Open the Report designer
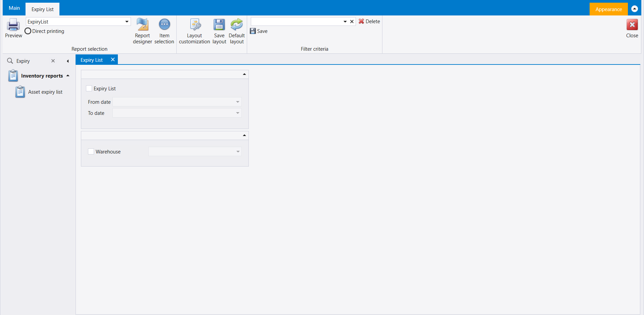Viewport: 644px width, 315px height. pos(142,31)
